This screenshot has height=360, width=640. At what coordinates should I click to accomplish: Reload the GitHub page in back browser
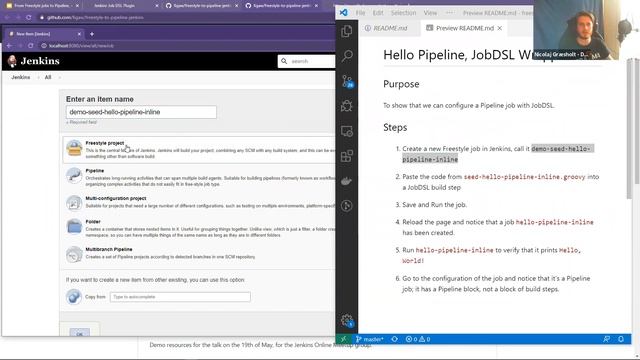pyautogui.click(x=28, y=18)
